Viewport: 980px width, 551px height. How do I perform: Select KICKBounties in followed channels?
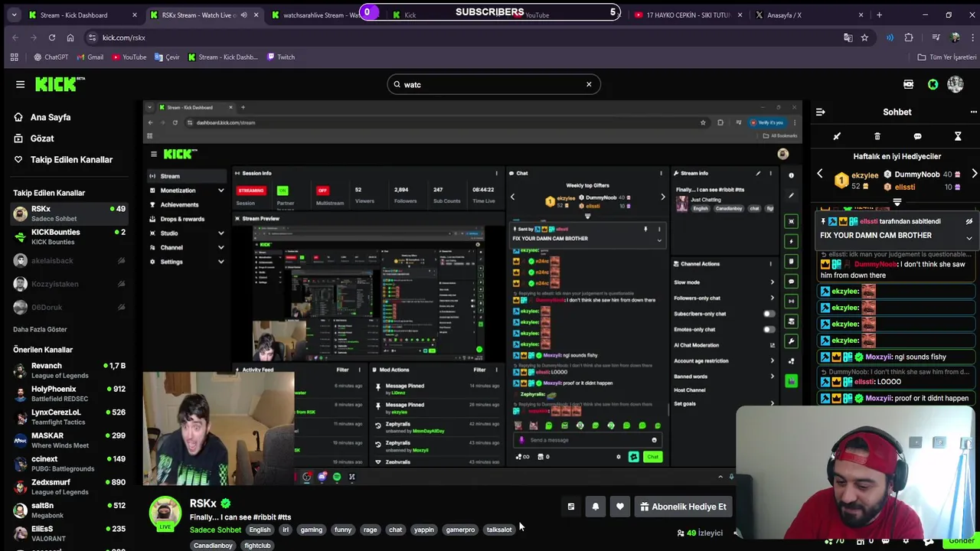tap(69, 236)
